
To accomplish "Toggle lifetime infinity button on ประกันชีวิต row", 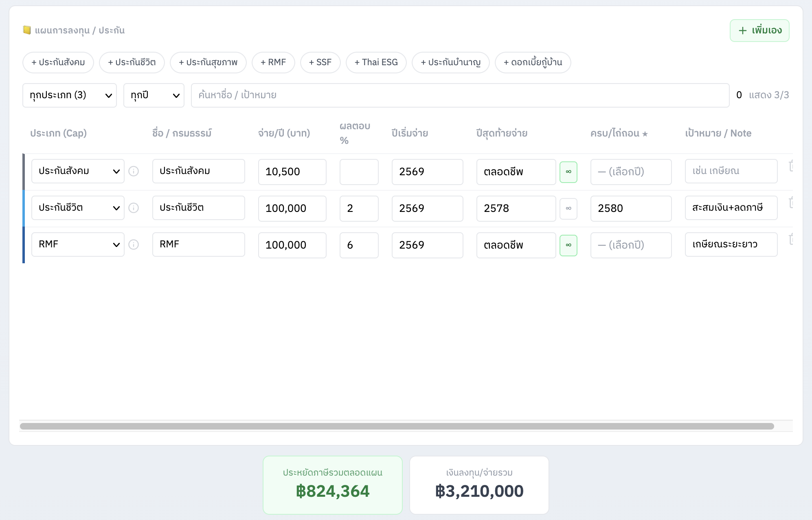I will 568,209.
